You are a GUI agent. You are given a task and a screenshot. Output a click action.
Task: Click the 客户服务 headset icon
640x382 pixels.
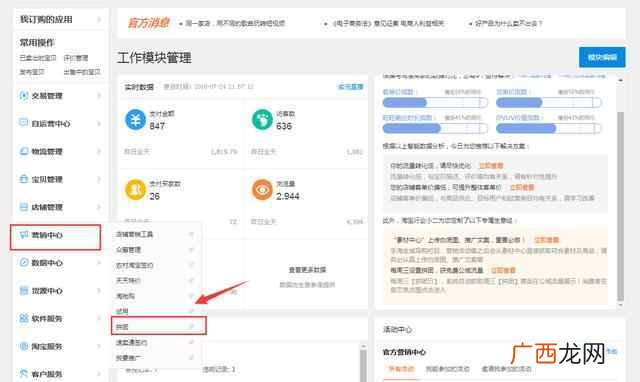[x=24, y=374]
